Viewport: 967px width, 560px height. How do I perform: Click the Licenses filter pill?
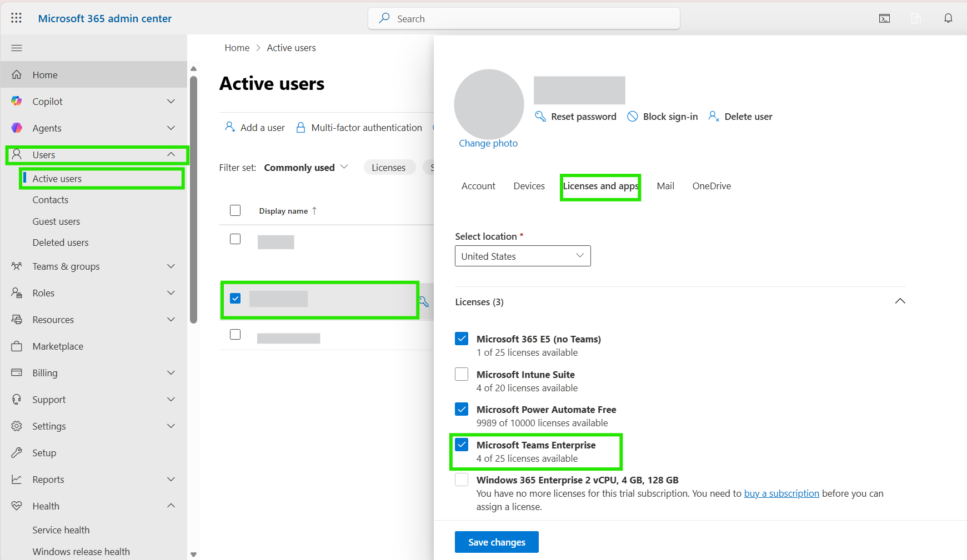click(x=389, y=168)
